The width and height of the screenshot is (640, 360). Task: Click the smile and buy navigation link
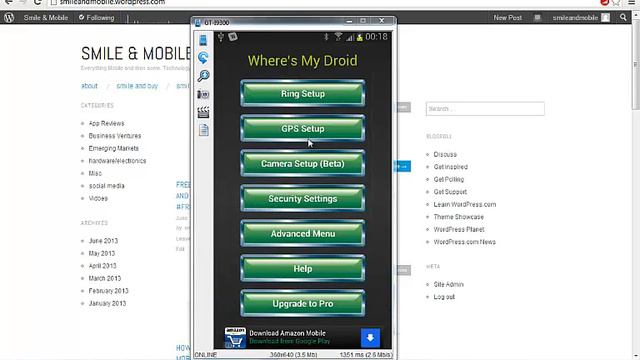point(137,86)
